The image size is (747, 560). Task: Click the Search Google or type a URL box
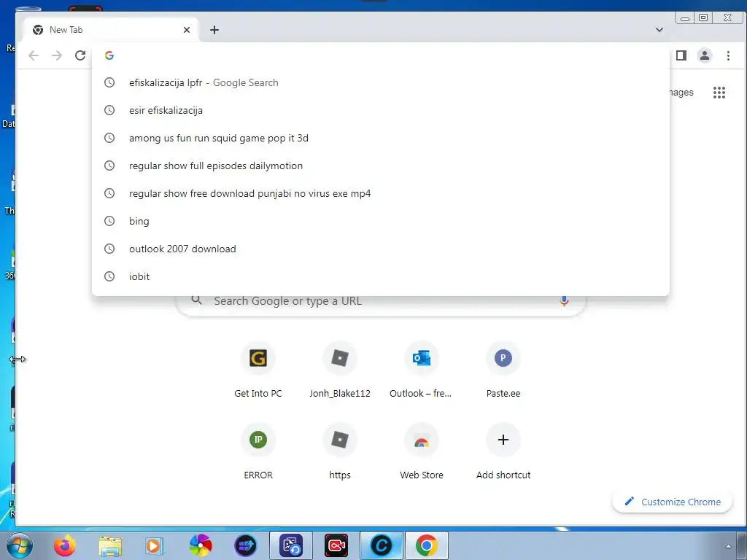click(x=381, y=304)
